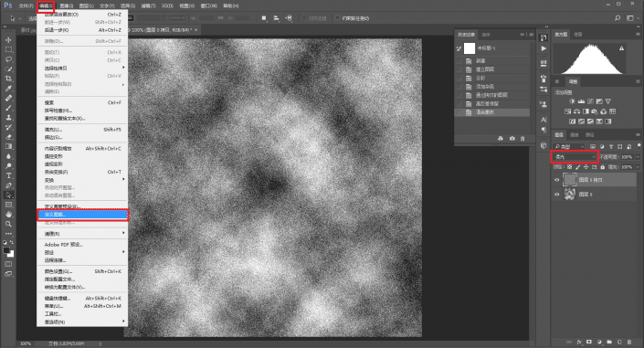The image size is (644, 348).
Task: Open the '文件(F)' menu
Action: coord(26,5)
